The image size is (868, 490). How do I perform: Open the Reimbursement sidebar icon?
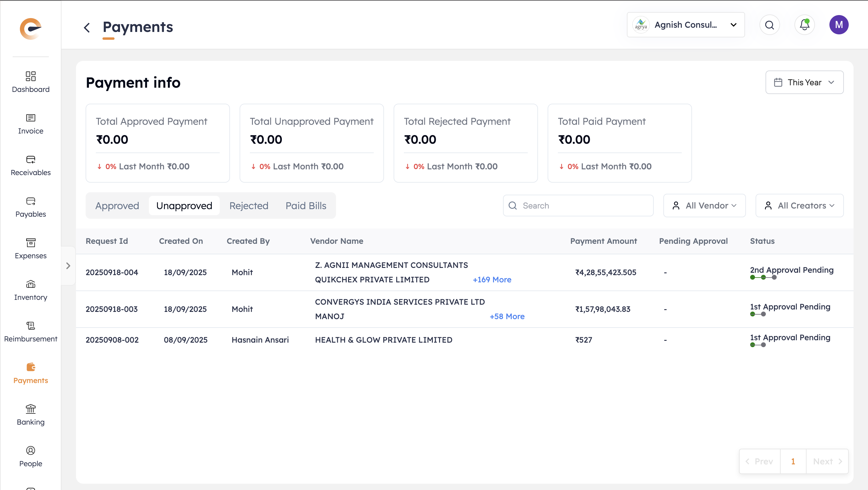31,326
